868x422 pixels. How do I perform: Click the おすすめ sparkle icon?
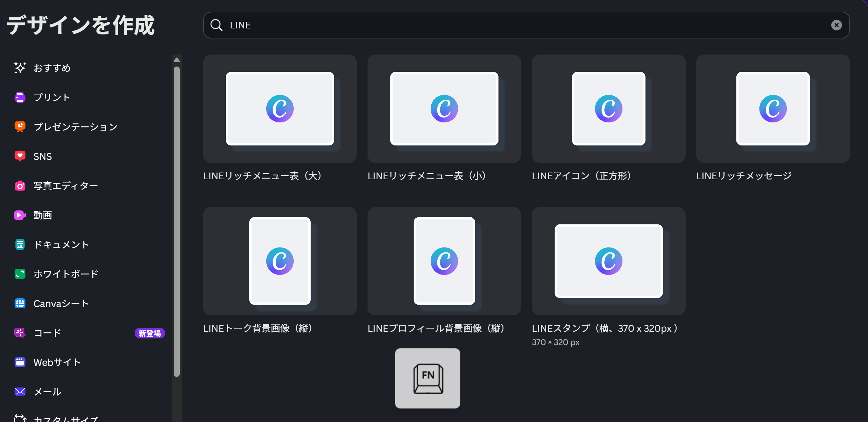point(20,68)
